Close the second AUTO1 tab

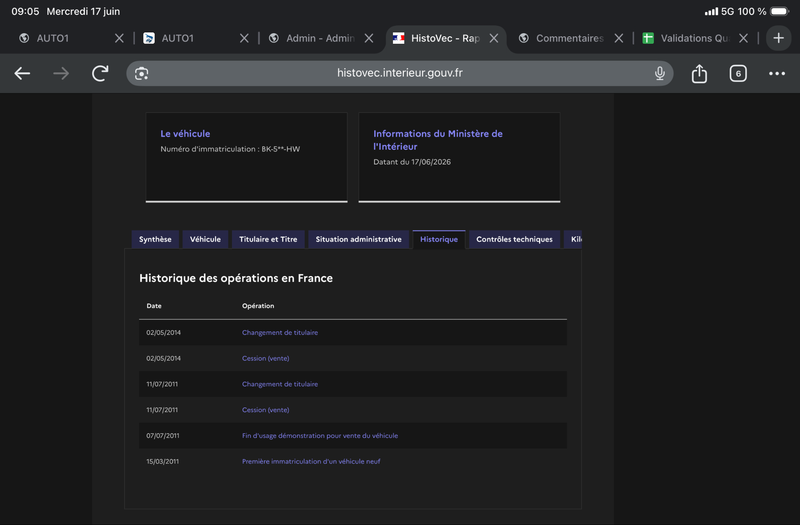click(x=244, y=38)
